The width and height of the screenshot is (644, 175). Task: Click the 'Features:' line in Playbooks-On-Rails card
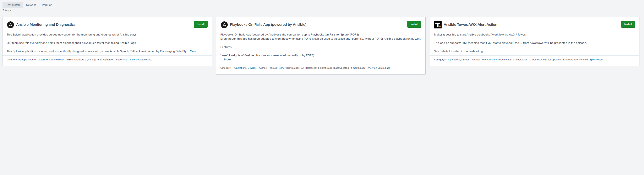click(x=226, y=47)
